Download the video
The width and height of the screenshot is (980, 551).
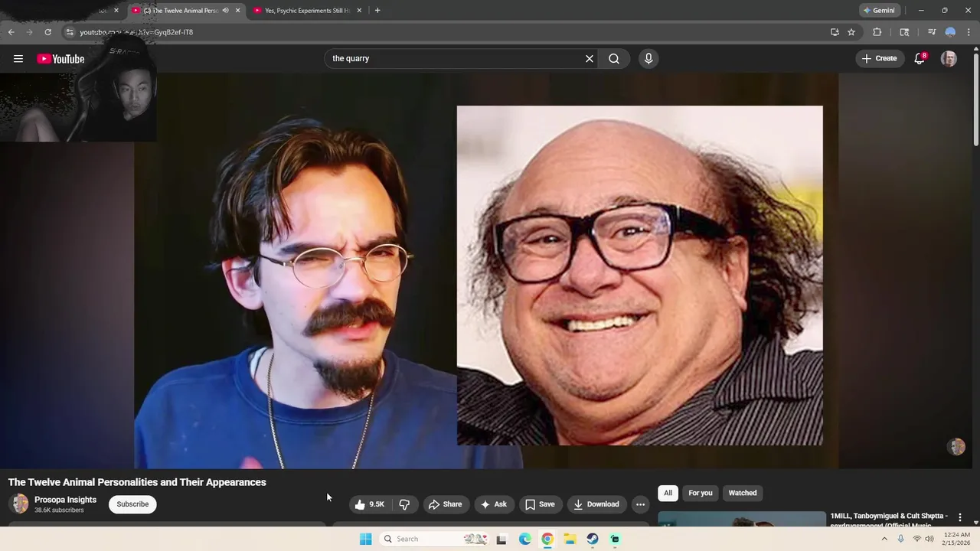[x=596, y=504]
